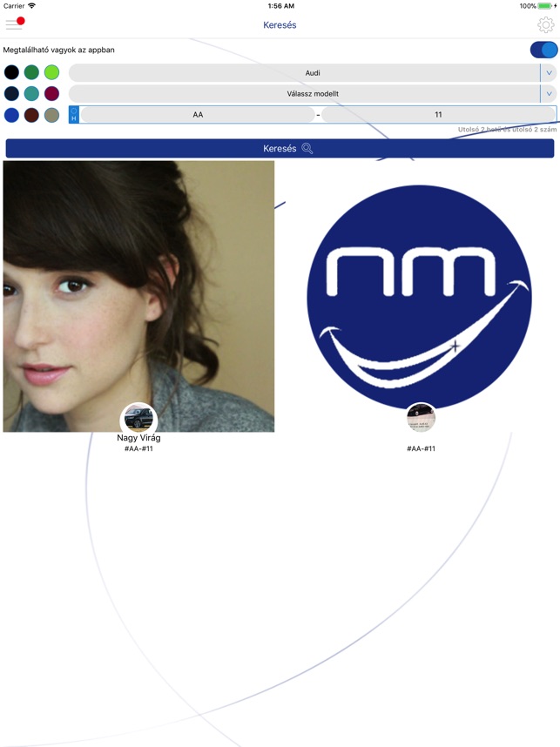Viewport: 560px width, 747px height.
Task: Open the nm smiley logo profile result
Action: tap(420, 296)
